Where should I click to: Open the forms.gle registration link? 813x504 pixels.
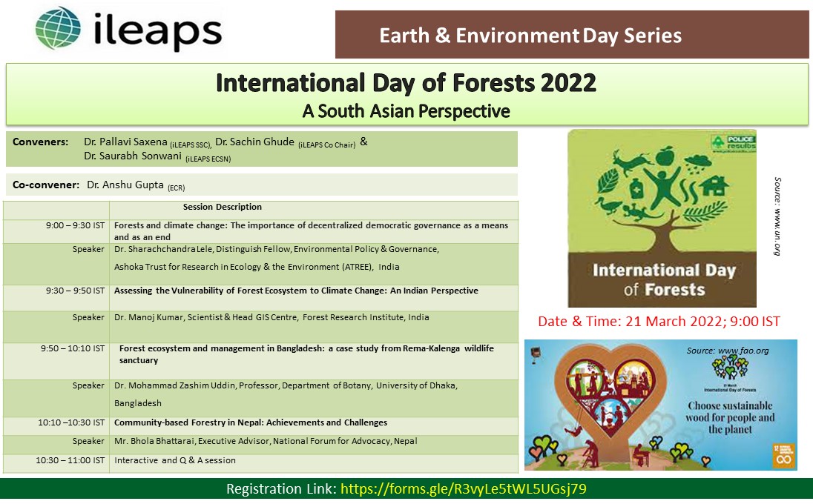464,488
